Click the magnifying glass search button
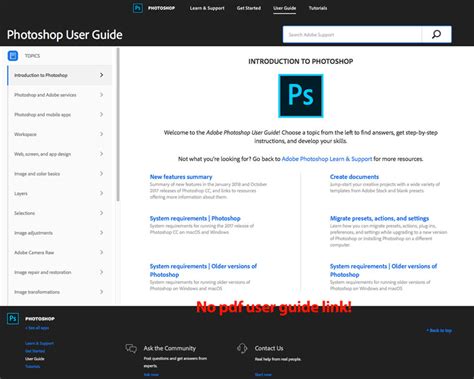This screenshot has width=474, height=379. [x=436, y=34]
